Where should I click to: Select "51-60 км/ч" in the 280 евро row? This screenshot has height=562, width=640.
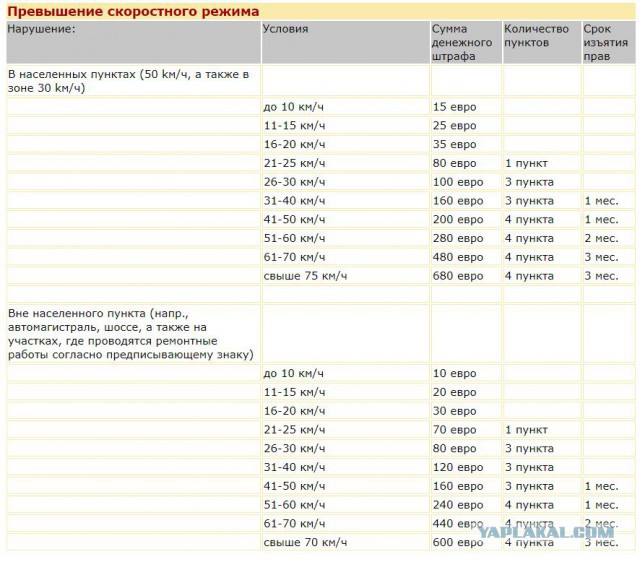[x=294, y=238]
